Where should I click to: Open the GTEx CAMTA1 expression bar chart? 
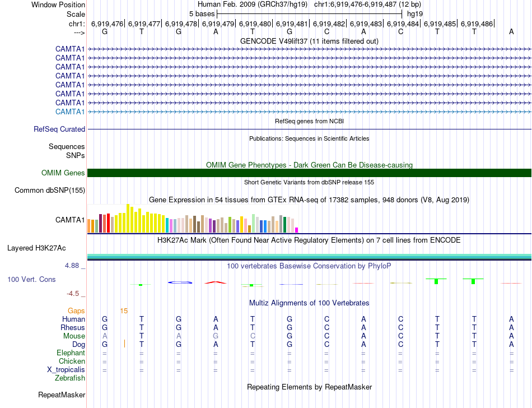point(193,219)
